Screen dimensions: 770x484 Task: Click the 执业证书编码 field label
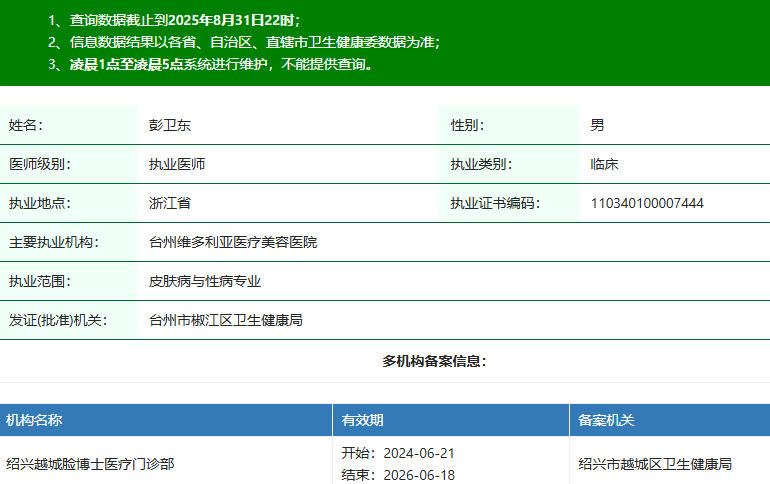point(495,203)
